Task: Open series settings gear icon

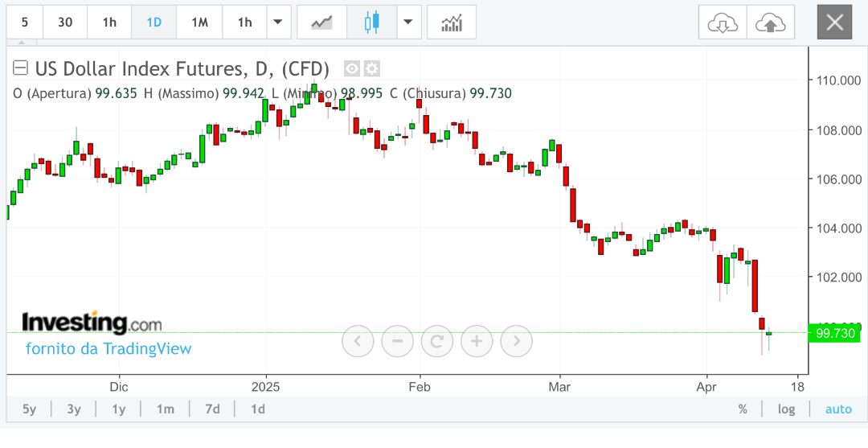Action: click(372, 69)
